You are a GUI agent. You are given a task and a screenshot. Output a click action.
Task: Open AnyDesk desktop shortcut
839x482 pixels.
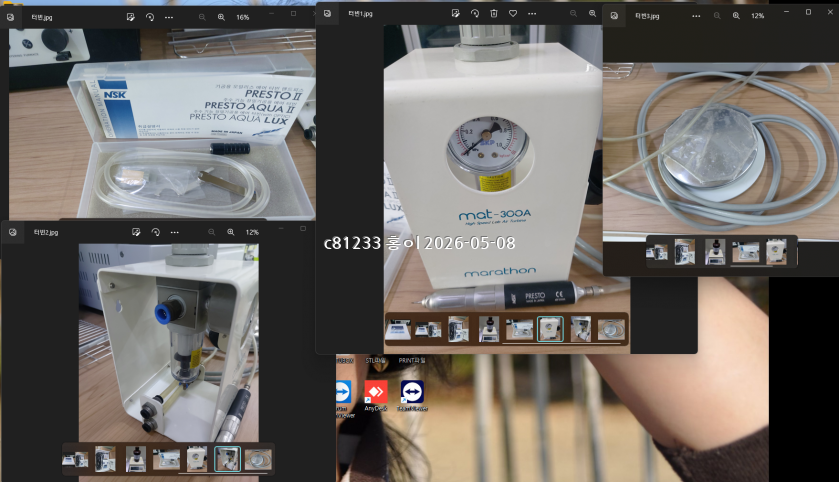coord(376,396)
